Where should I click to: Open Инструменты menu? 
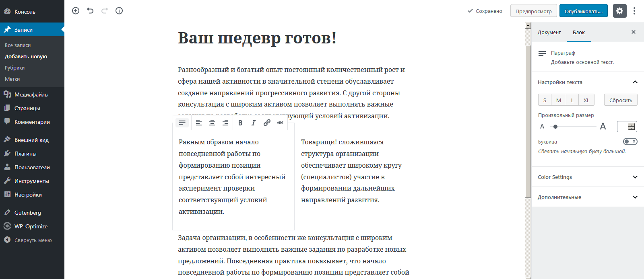pyautogui.click(x=32, y=181)
